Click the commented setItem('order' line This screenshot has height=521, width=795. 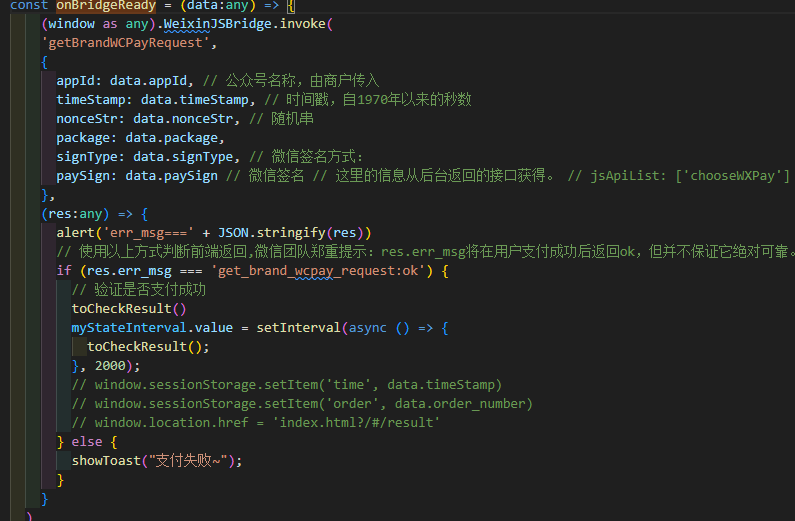tap(302, 404)
